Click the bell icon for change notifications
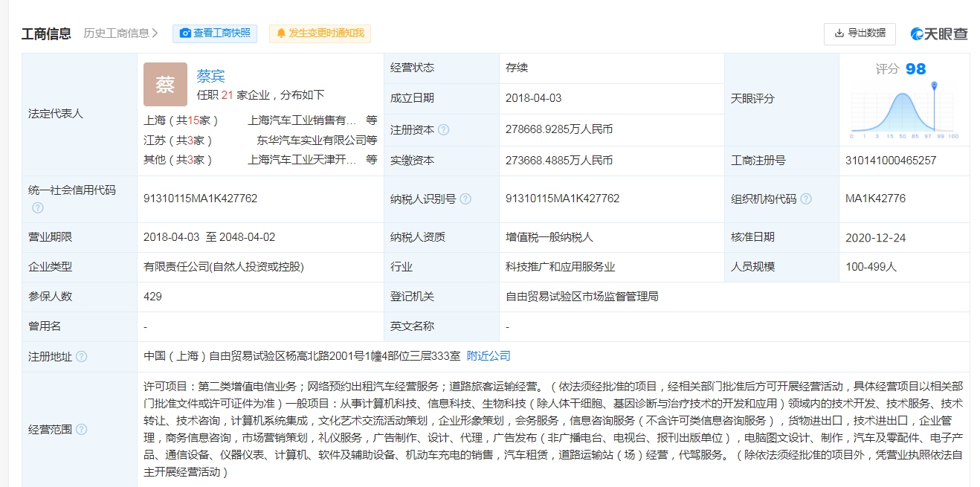 click(281, 33)
